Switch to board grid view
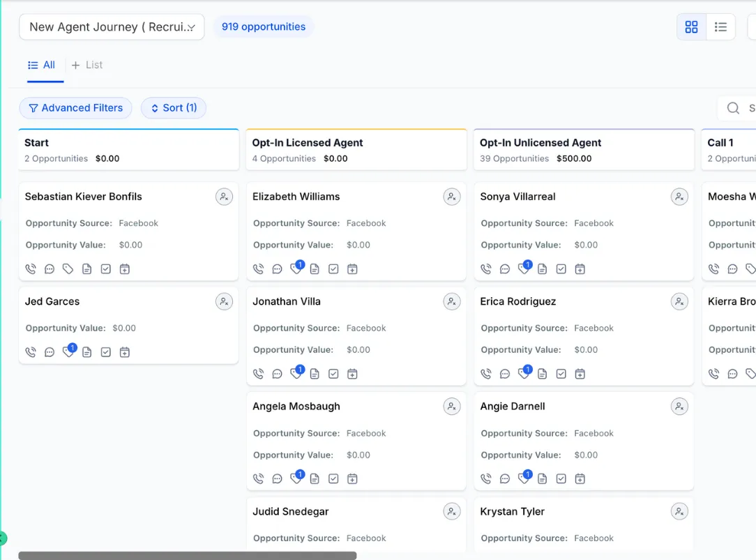 [x=691, y=27]
